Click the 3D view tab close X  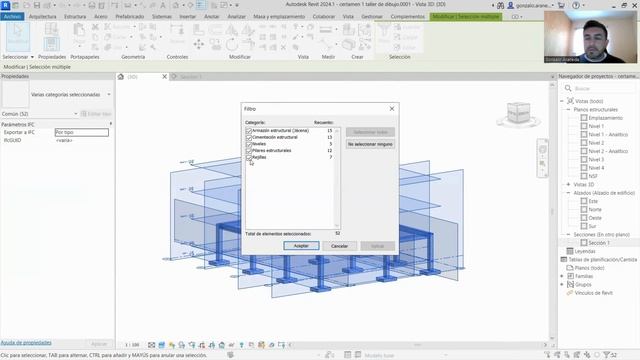pos(164,76)
